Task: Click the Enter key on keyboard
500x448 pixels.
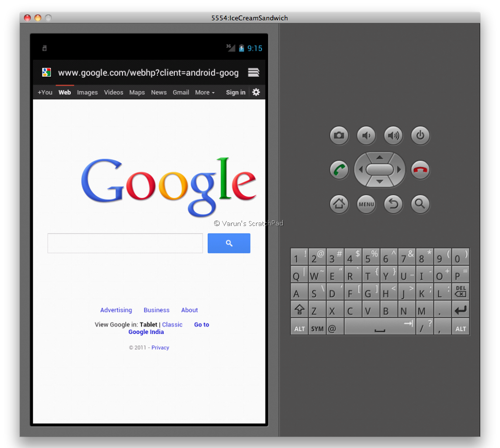Action: [x=461, y=310]
